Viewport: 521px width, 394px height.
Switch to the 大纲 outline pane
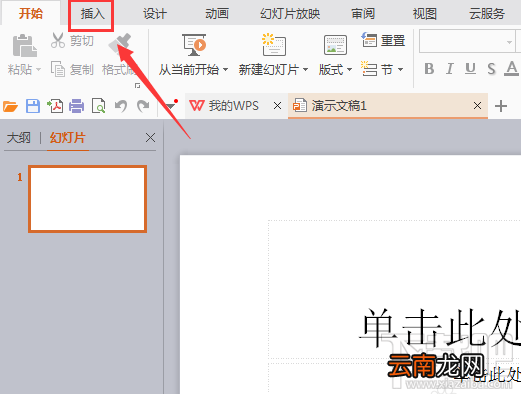point(19,138)
